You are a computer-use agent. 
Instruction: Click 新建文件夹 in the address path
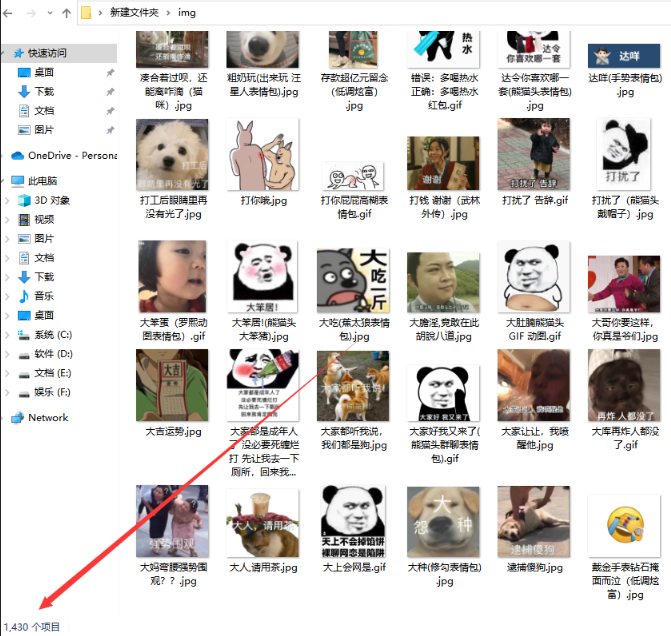pyautogui.click(x=134, y=13)
